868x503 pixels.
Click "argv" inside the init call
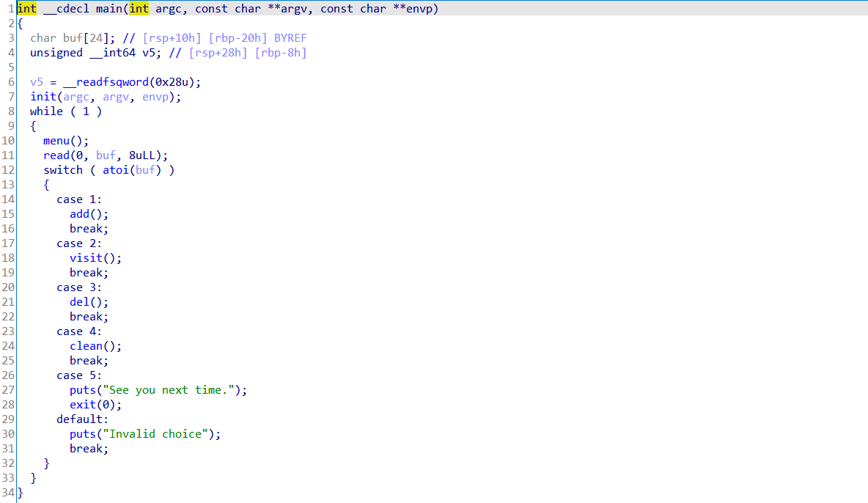116,97
